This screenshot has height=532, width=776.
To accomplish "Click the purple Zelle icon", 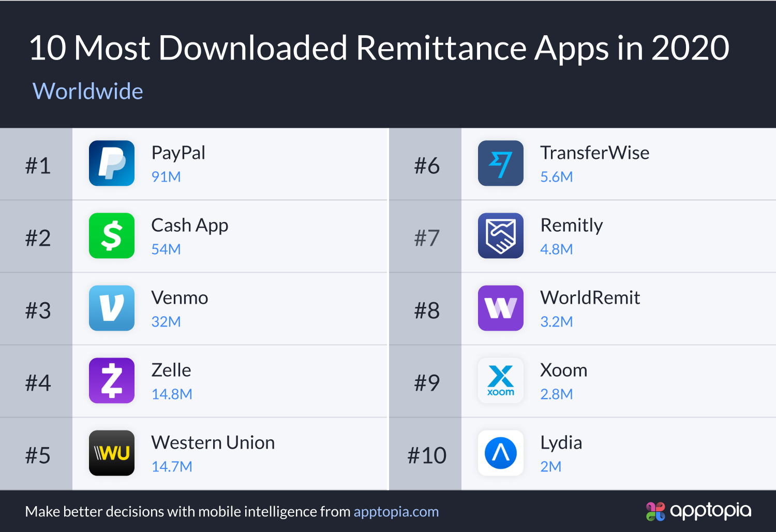I will pos(112,380).
